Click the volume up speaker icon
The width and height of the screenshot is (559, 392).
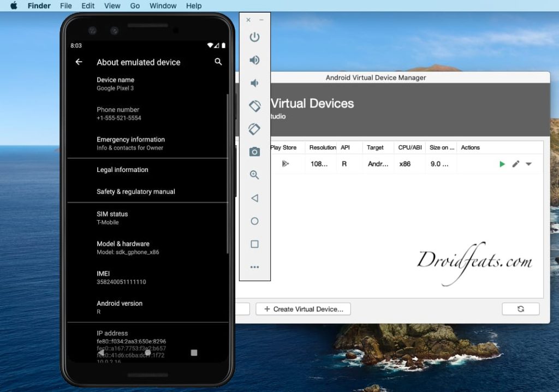click(254, 60)
